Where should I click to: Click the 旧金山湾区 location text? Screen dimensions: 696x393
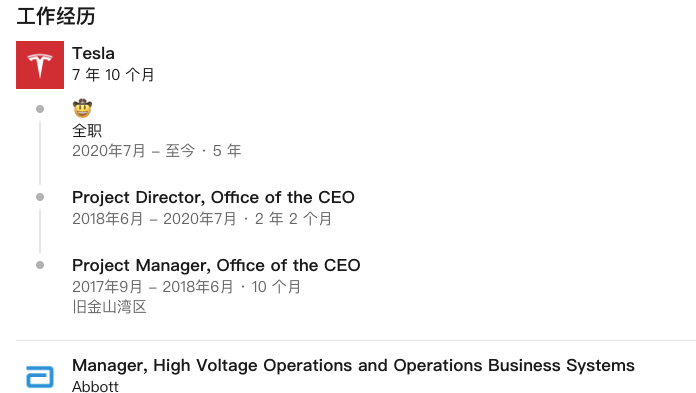(110, 307)
